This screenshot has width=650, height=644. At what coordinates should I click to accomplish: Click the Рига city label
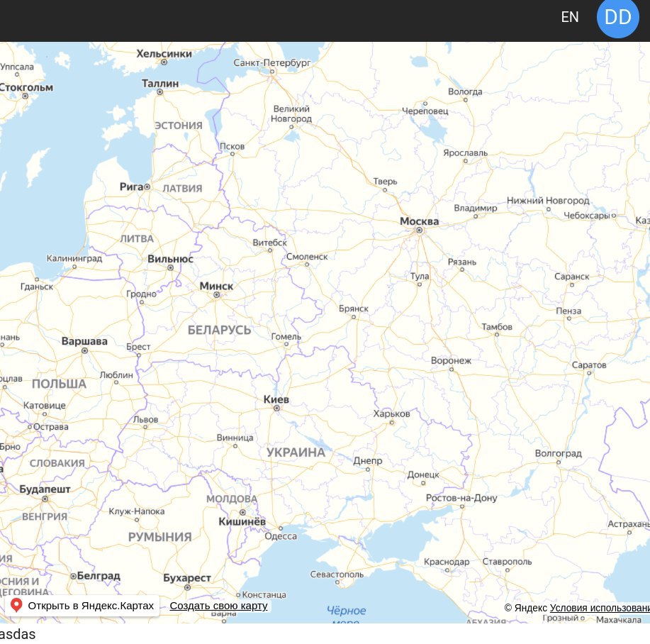tap(131, 187)
